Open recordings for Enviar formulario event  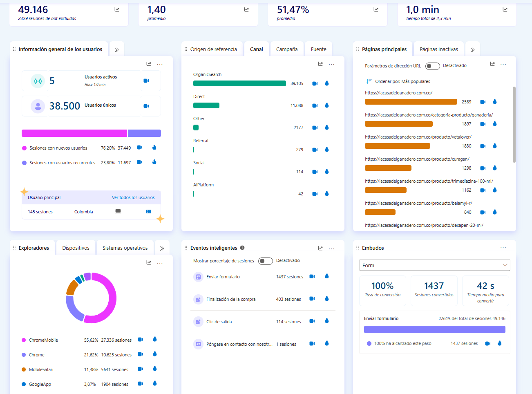coord(312,277)
